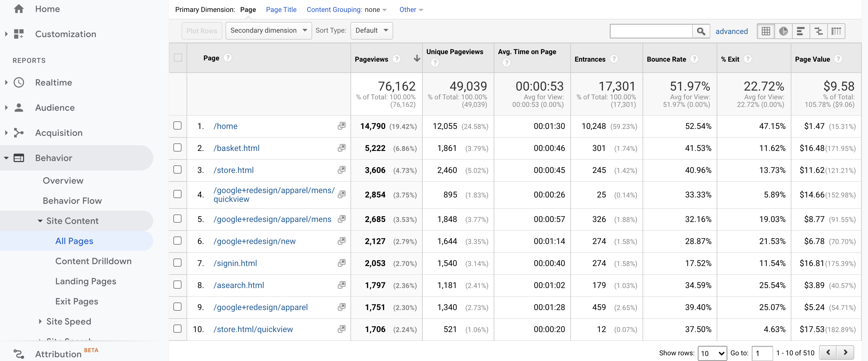Viewport: 868px width, 361px height.
Task: Click the advanced filter link
Action: pos(732,31)
